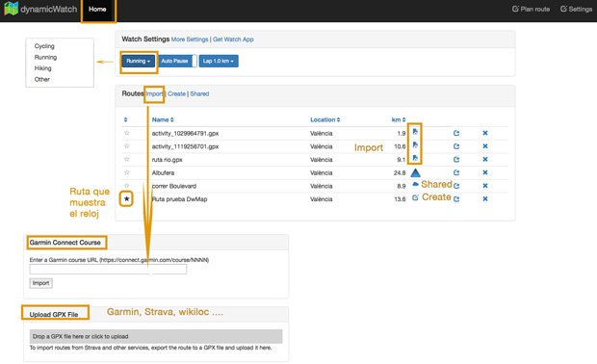Star the ruta rio.gpx route
The image size is (597, 364).
127,159
